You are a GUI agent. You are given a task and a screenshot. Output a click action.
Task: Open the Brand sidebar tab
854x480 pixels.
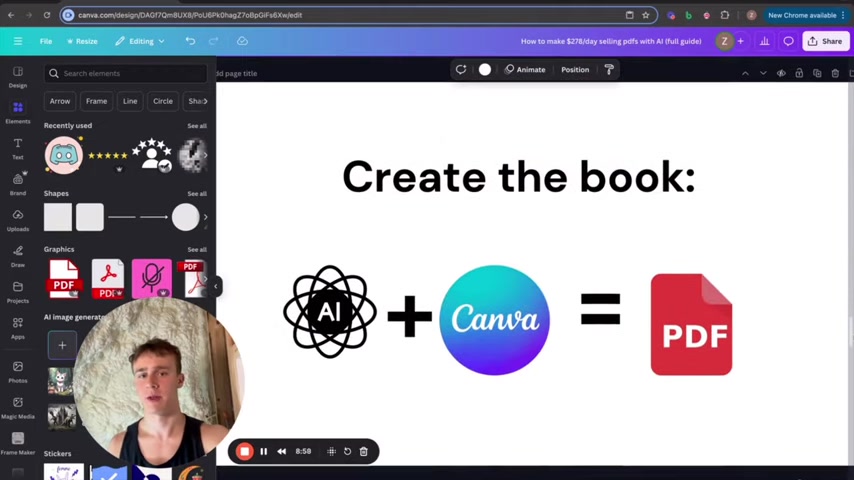17,184
